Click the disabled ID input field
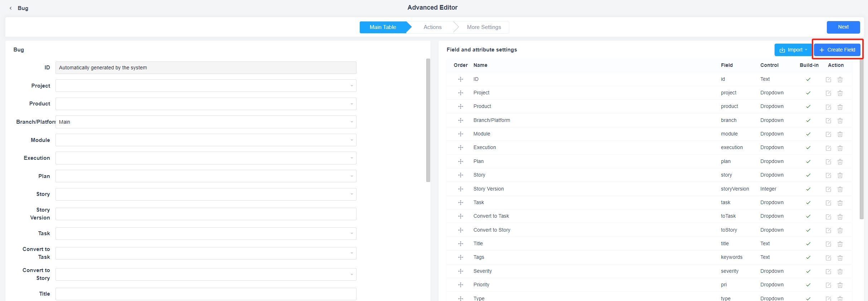The height and width of the screenshot is (301, 868). point(206,68)
